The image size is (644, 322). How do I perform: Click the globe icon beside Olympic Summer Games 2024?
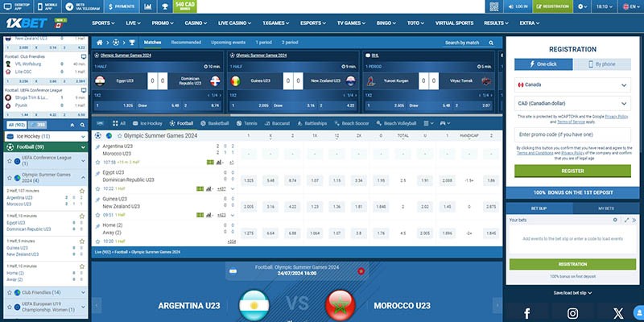(109, 135)
